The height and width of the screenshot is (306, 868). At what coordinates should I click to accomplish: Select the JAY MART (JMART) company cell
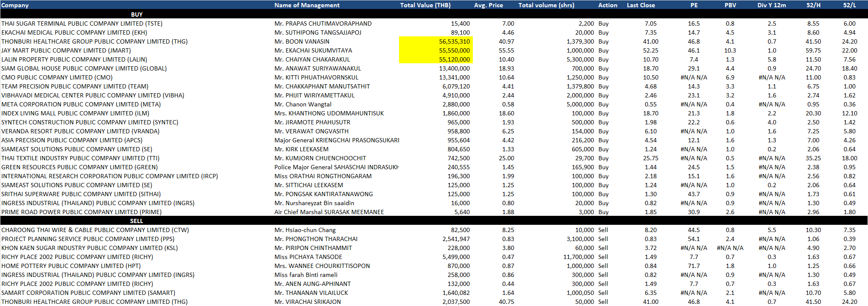click(x=66, y=50)
